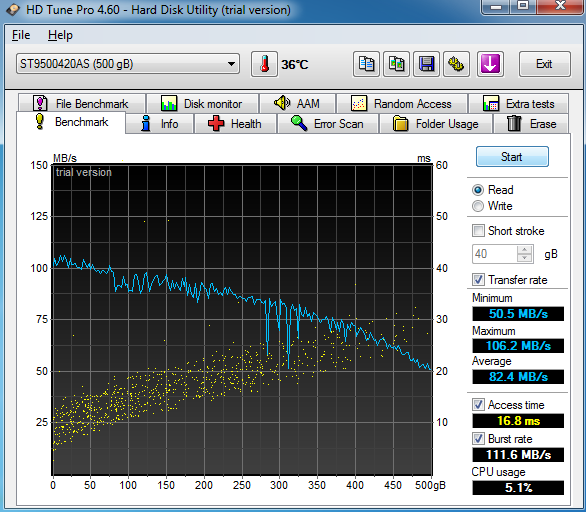Click the purple down-arrow icon
This screenshot has width=586, height=512.
point(490,64)
